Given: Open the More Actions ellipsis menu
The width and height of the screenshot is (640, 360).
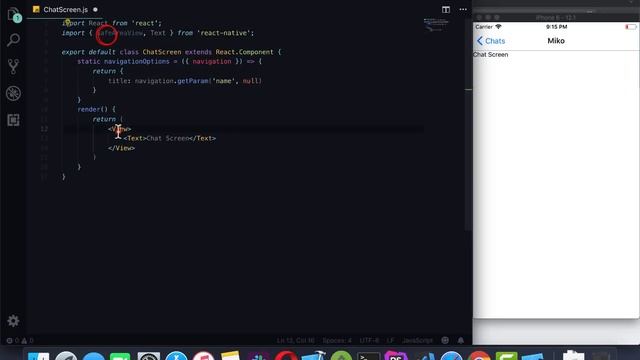Looking at the screenshot, I should (x=463, y=9).
